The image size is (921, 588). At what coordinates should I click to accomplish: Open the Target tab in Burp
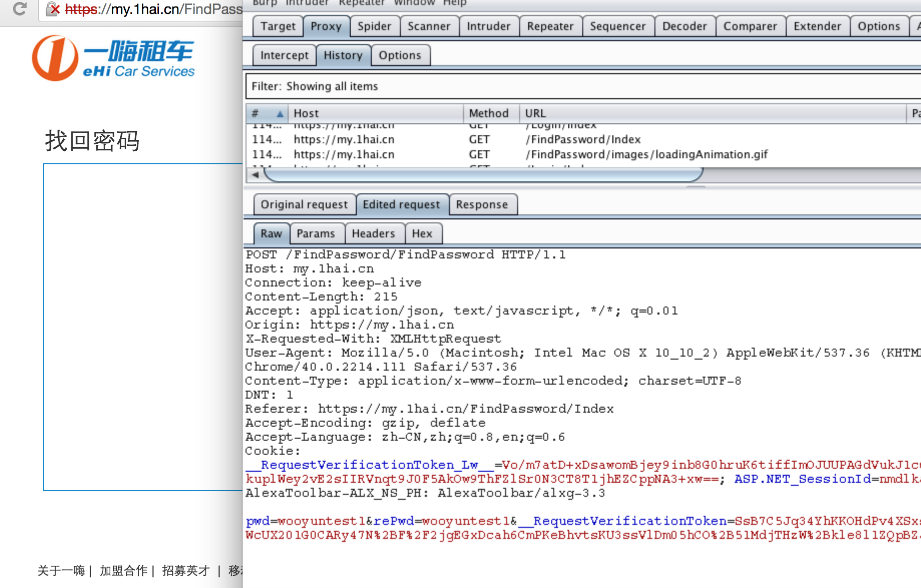[x=278, y=26]
